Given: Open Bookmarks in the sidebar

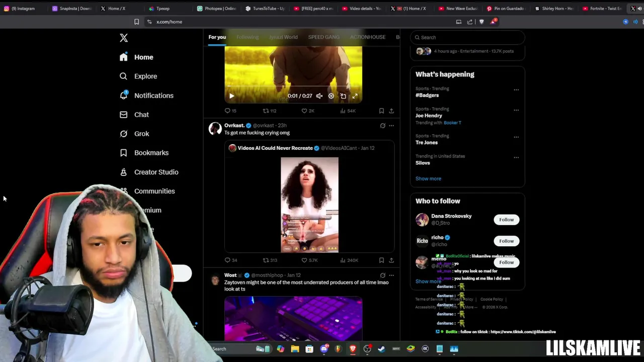Looking at the screenshot, I should click(x=144, y=153).
